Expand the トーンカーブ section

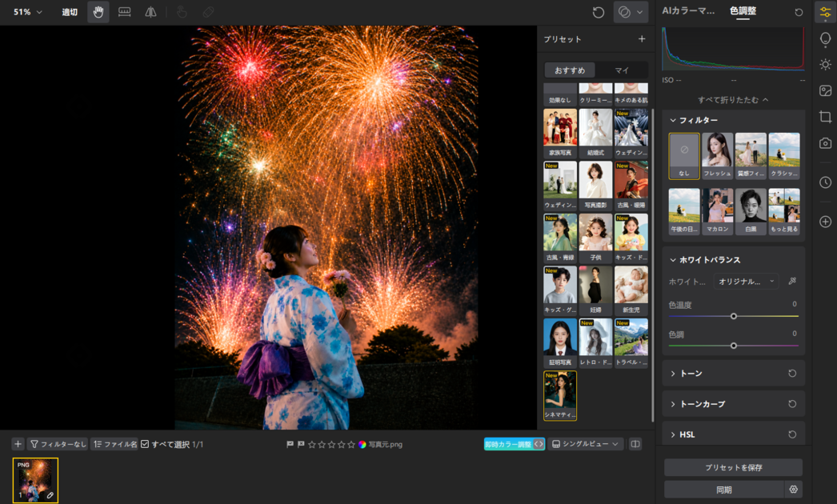[673, 404]
